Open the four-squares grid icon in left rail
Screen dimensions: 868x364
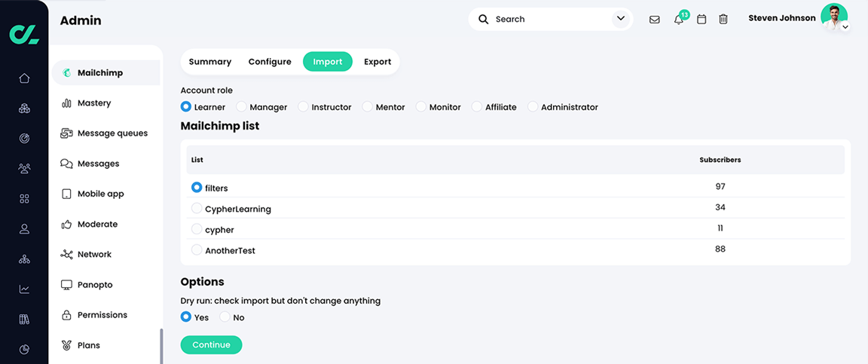(24, 198)
